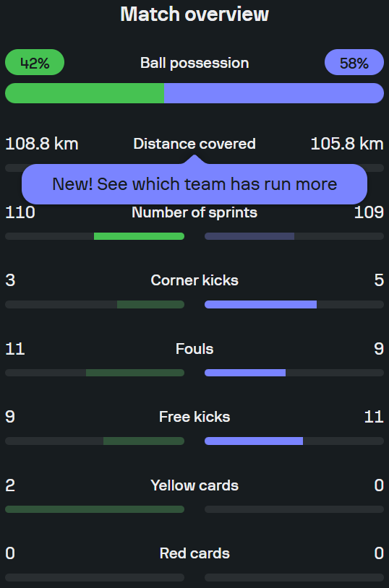Click the green 42% possession badge
389x588 pixels.
tap(35, 62)
